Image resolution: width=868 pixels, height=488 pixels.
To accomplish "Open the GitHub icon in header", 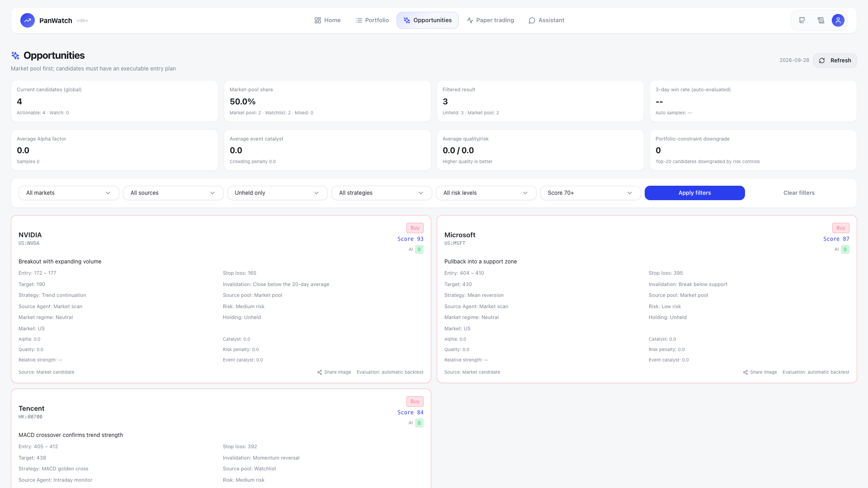I will click(802, 20).
